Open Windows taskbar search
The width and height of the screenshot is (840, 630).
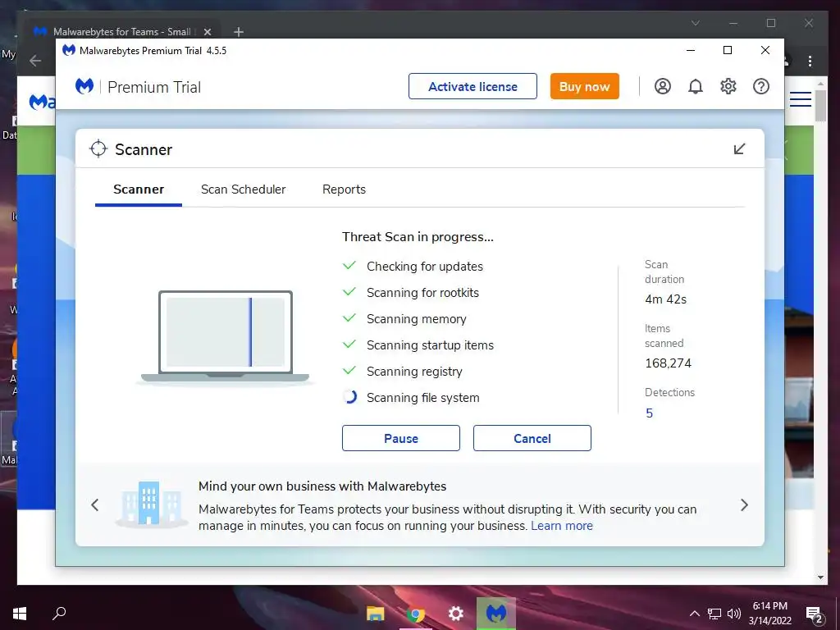click(x=59, y=614)
